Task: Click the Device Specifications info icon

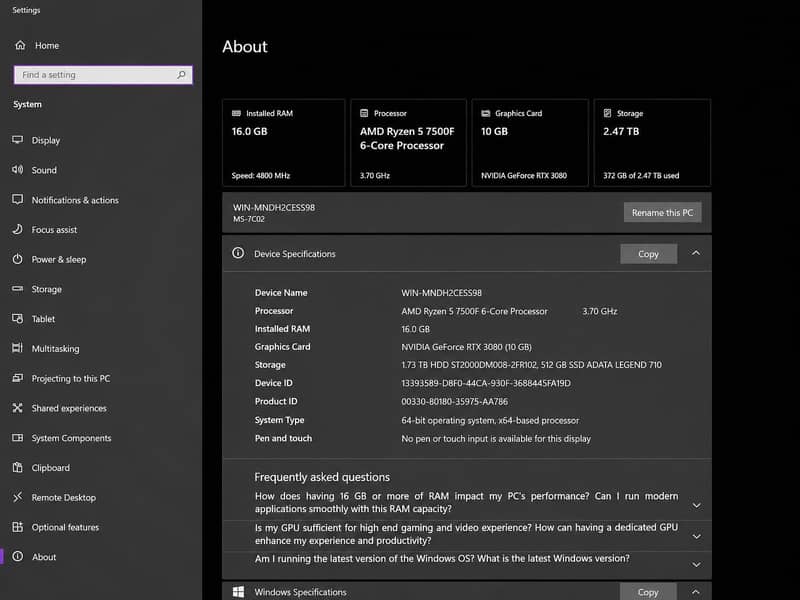Action: coord(238,253)
